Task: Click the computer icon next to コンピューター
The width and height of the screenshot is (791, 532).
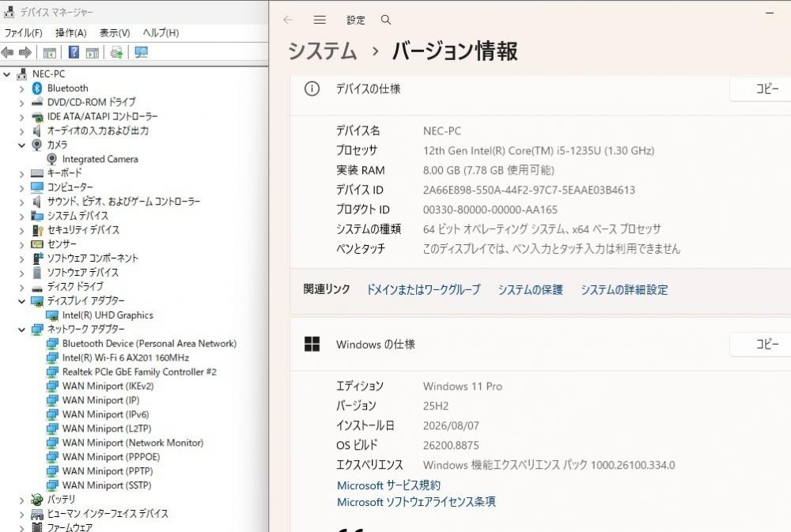Action: point(37,187)
